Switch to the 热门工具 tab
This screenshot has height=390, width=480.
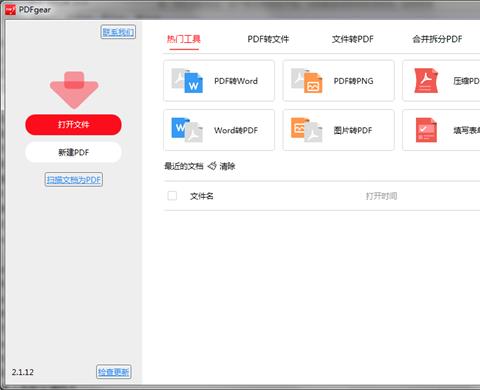point(184,39)
